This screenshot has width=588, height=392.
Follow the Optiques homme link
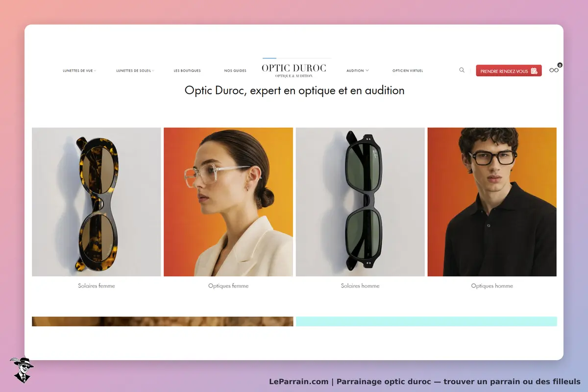tap(492, 286)
